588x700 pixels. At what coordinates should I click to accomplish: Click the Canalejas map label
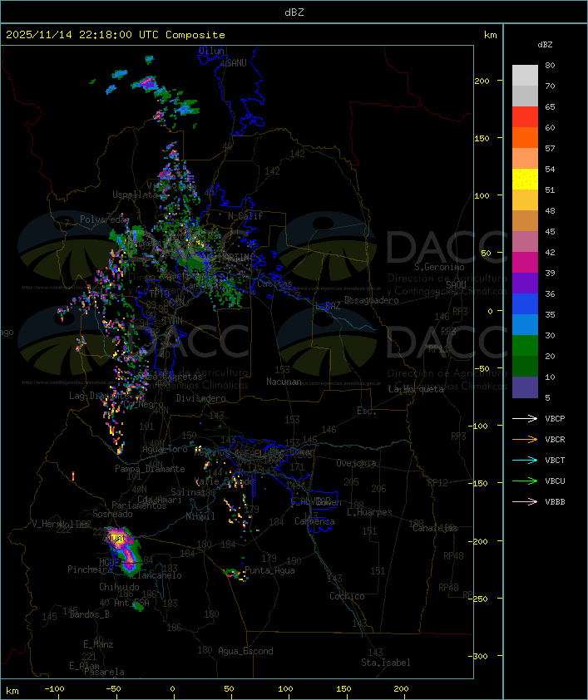tap(435, 528)
